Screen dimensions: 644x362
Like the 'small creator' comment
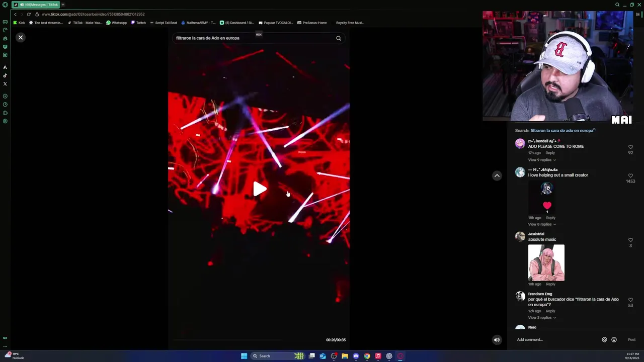tap(630, 176)
